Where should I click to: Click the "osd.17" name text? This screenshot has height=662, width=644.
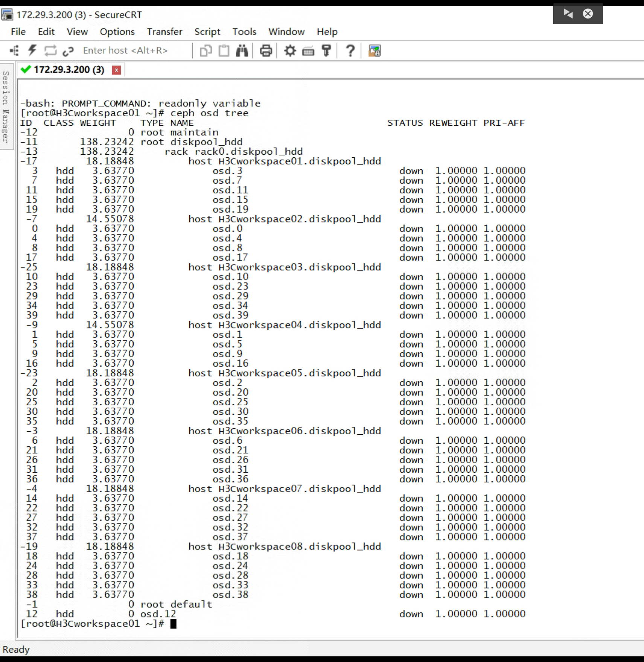230,257
